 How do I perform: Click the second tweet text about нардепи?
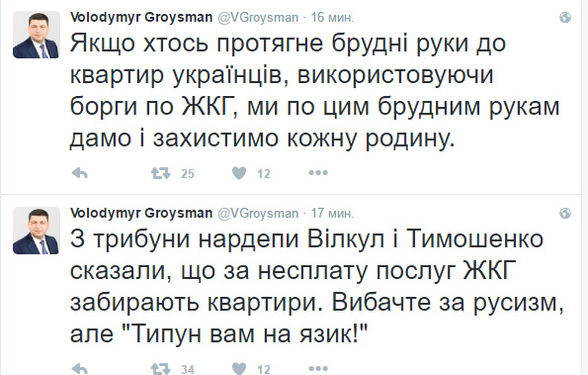click(x=317, y=287)
